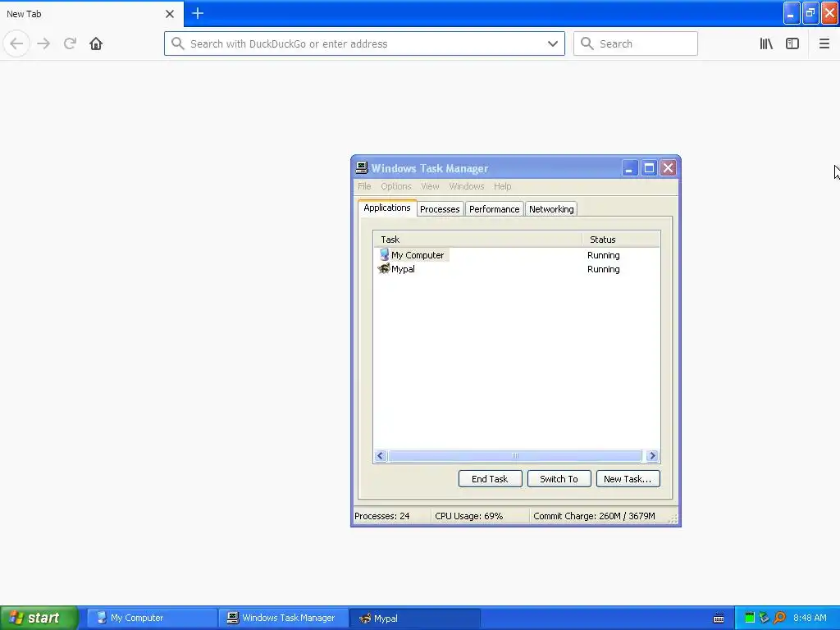Open Task Manager Help menu

(503, 186)
